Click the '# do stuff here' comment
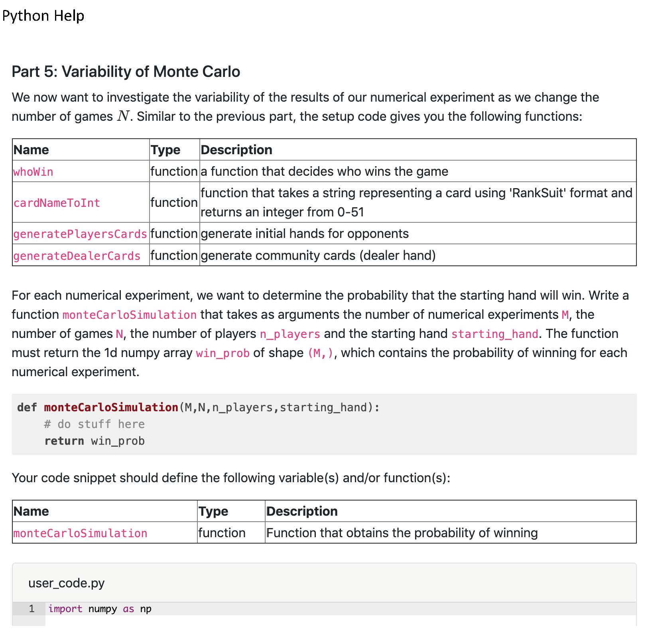This screenshot has height=644, width=650. (94, 424)
